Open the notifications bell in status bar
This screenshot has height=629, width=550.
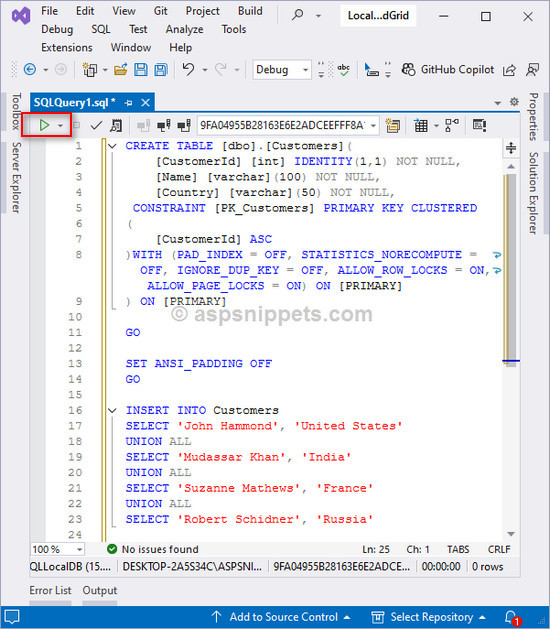pos(511,617)
